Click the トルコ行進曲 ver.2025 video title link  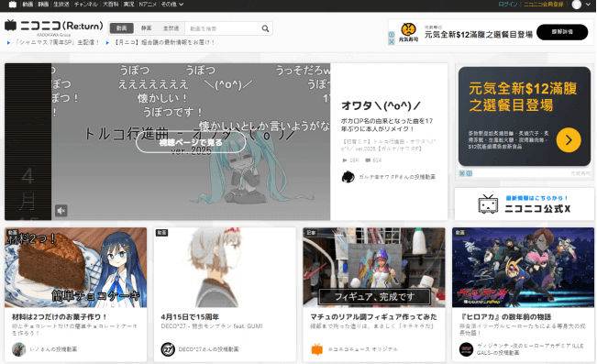pos(388,145)
